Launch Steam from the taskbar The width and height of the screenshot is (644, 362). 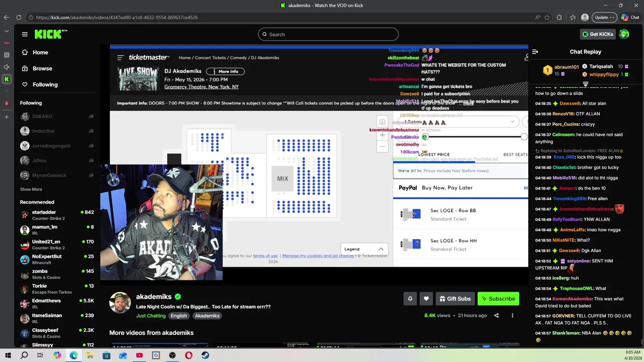tap(205, 355)
